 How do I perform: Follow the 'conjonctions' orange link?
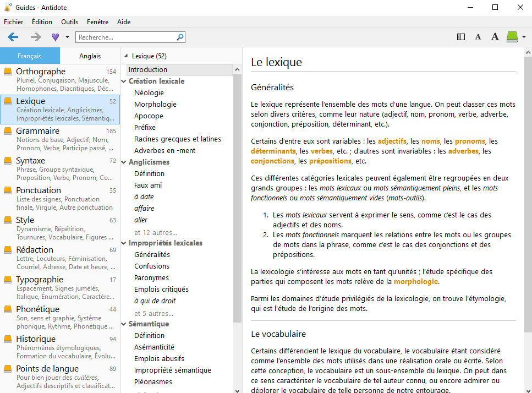(272, 161)
